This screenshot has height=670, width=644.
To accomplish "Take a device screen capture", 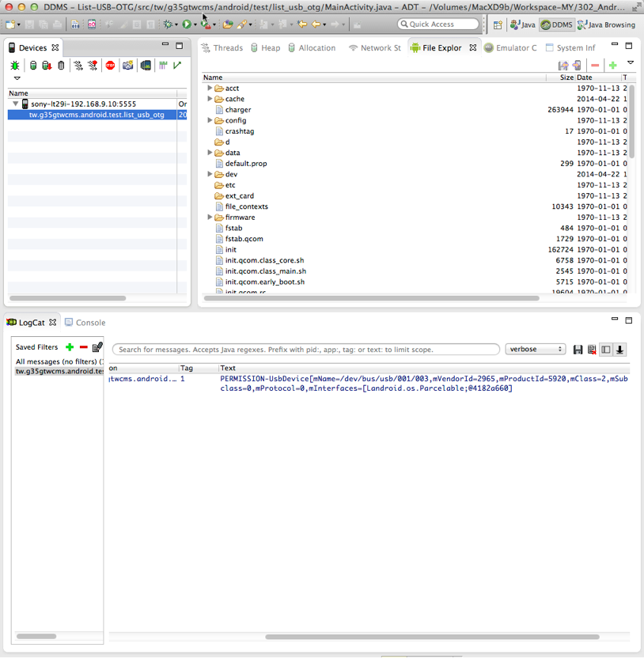I will [128, 66].
